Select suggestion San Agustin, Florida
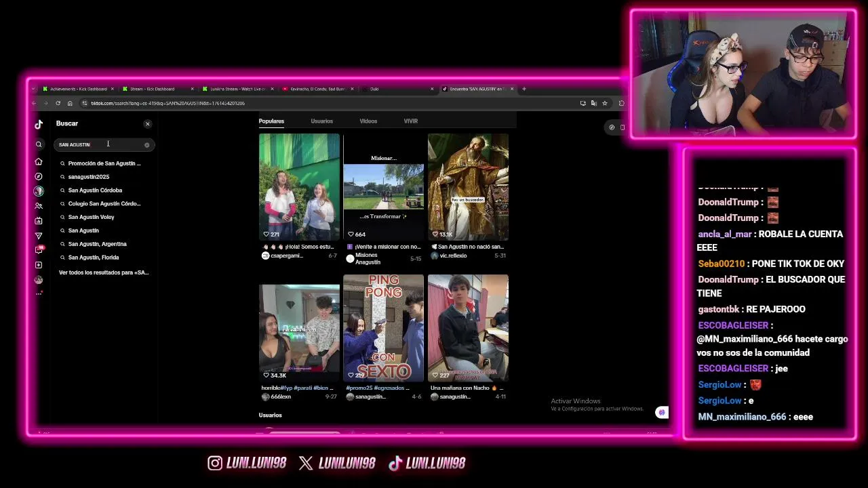 point(94,258)
